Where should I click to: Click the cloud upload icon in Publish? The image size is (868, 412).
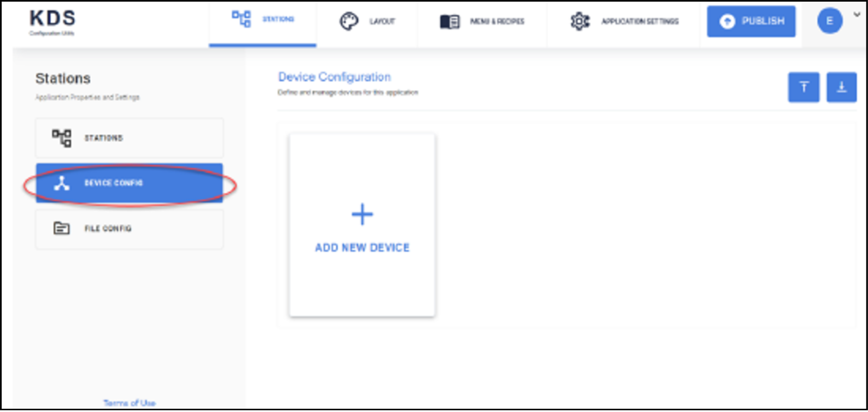pos(727,21)
